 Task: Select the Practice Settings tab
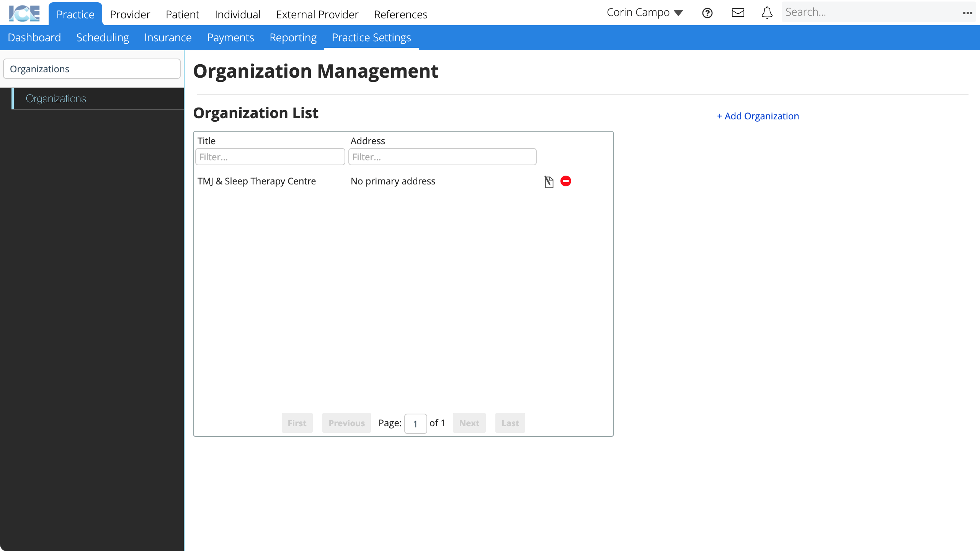click(x=371, y=37)
